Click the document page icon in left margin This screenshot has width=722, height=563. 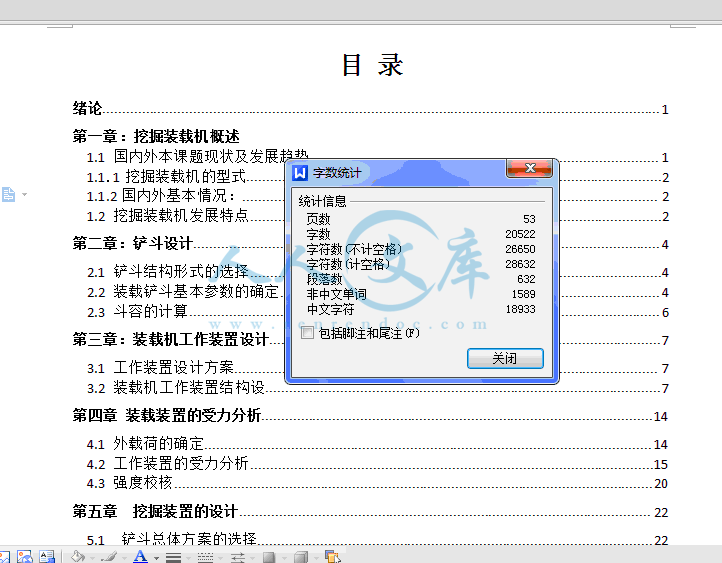click(x=8, y=195)
